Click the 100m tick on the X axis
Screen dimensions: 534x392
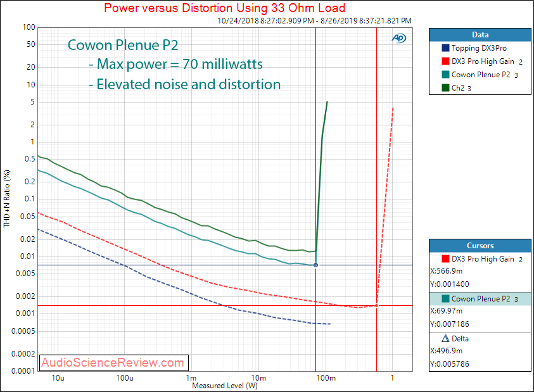point(326,377)
